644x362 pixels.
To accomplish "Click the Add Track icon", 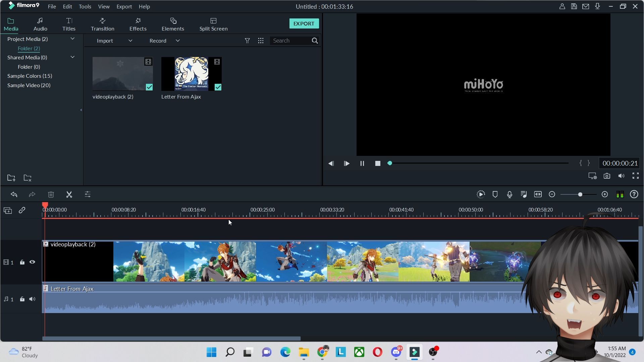I will (8, 210).
